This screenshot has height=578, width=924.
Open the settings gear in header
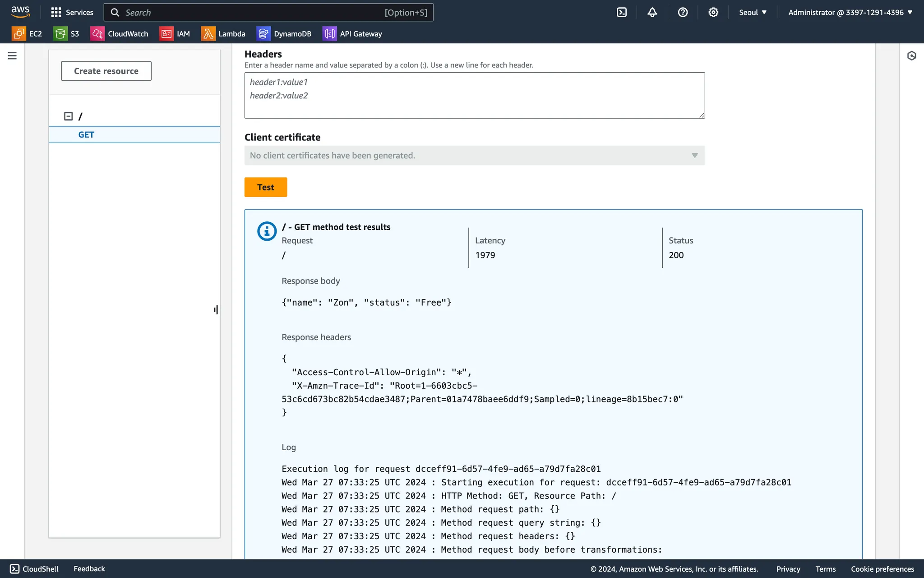point(713,12)
